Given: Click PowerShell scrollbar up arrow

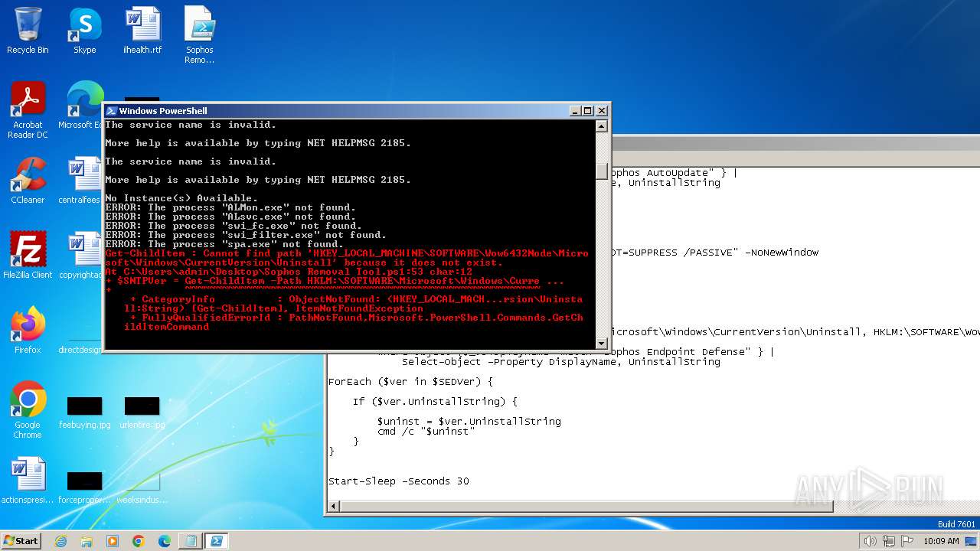Looking at the screenshot, I should click(x=602, y=126).
